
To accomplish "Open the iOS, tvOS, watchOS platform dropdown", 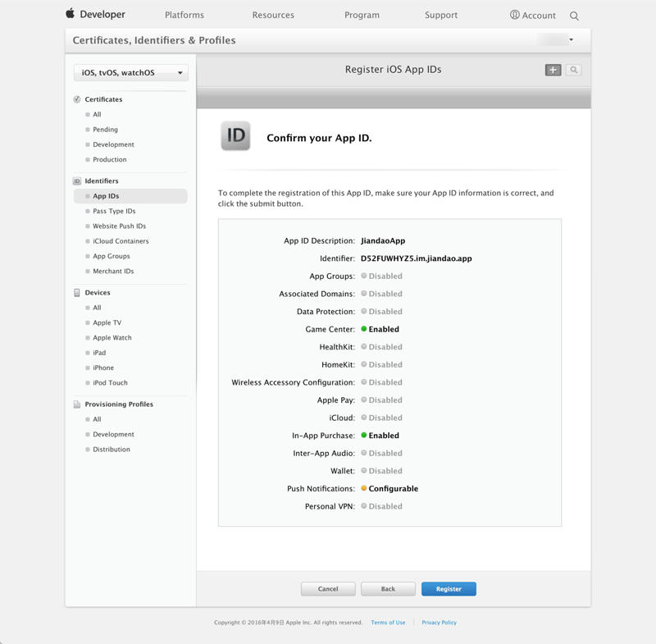I will pyautogui.click(x=131, y=73).
